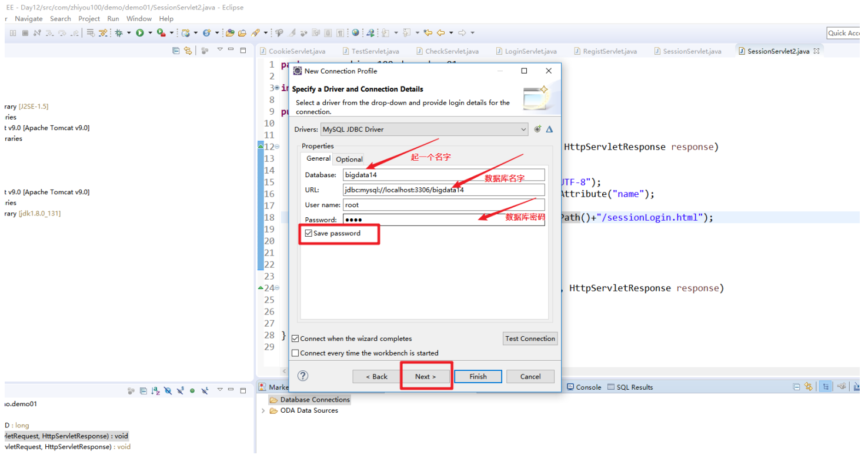Click the Hide Fields icon in Outline view
Image resolution: width=868 pixels, height=458 pixels.
click(168, 390)
